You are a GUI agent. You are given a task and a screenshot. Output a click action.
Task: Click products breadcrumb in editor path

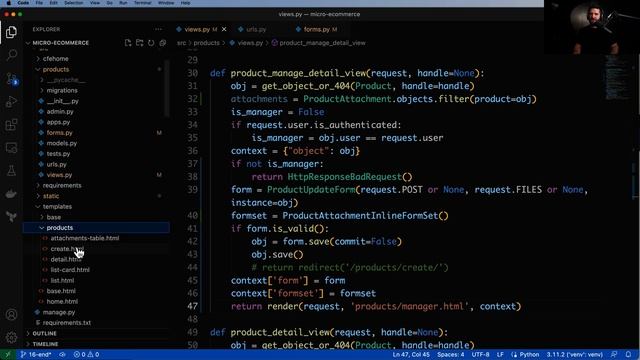pyautogui.click(x=206, y=43)
